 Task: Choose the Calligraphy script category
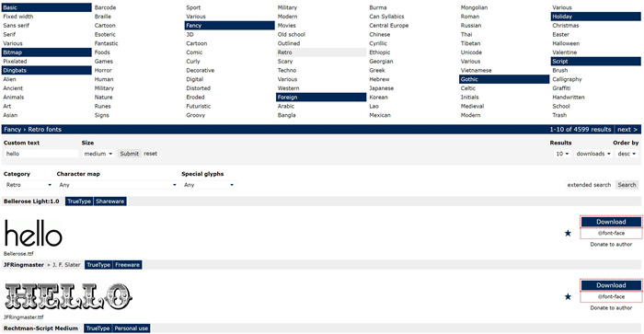click(567, 79)
